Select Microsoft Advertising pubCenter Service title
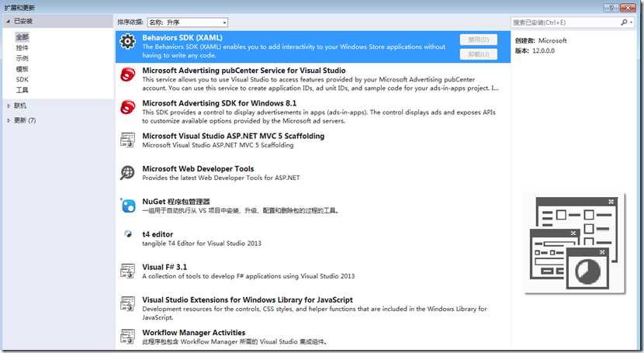The width and height of the screenshot is (644, 353). point(244,70)
